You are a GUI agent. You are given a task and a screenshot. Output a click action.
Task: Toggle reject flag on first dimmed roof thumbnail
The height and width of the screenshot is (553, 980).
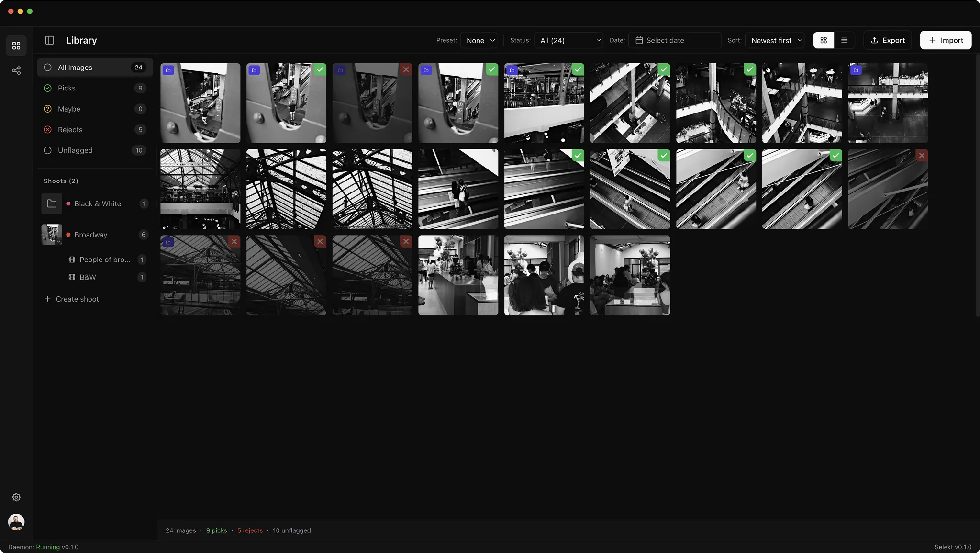pos(234,242)
